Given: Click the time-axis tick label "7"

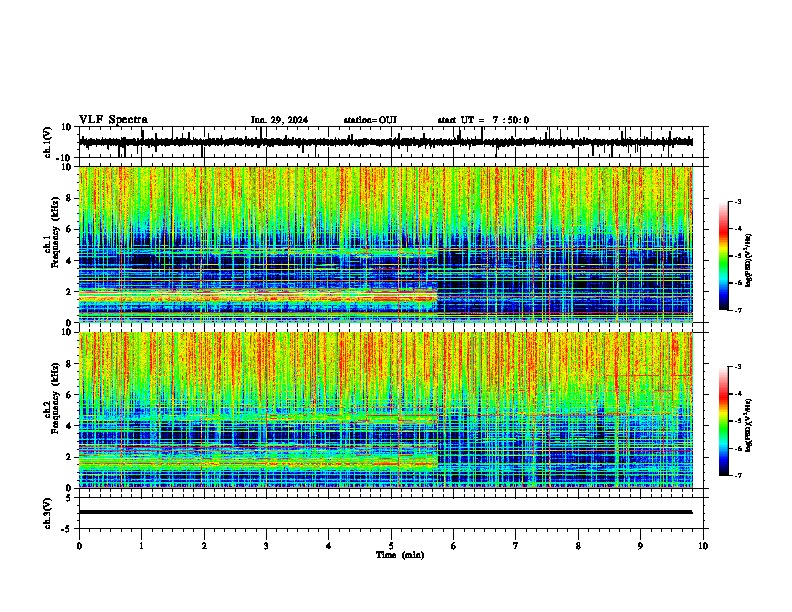Looking at the screenshot, I should pyautogui.click(x=516, y=546).
